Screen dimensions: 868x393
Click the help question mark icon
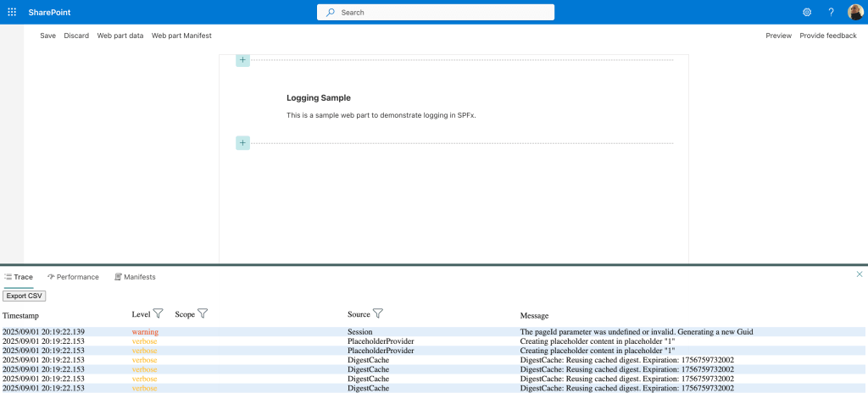[x=831, y=12]
